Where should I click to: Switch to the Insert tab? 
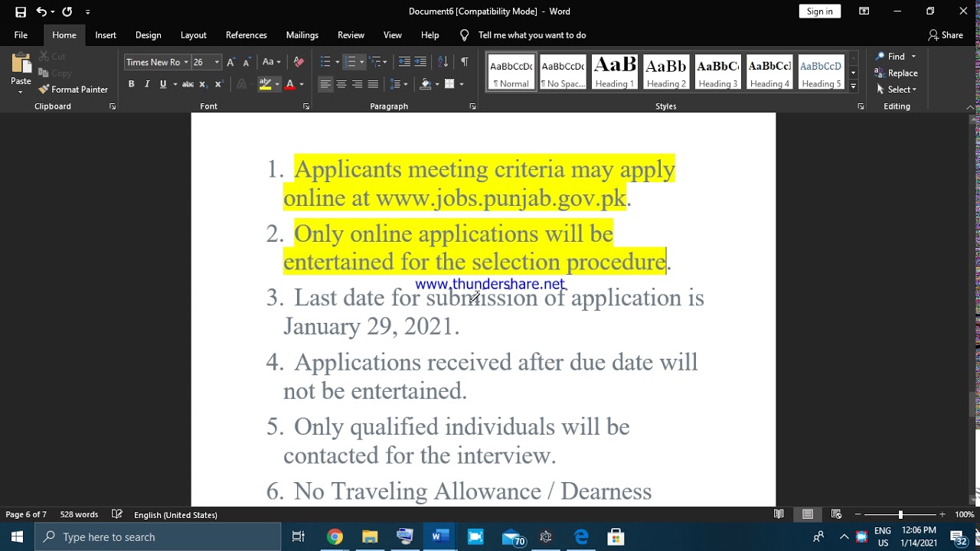[x=106, y=35]
